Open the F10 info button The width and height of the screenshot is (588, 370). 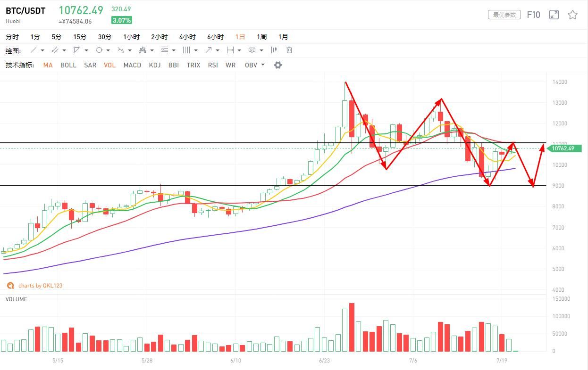tap(533, 15)
